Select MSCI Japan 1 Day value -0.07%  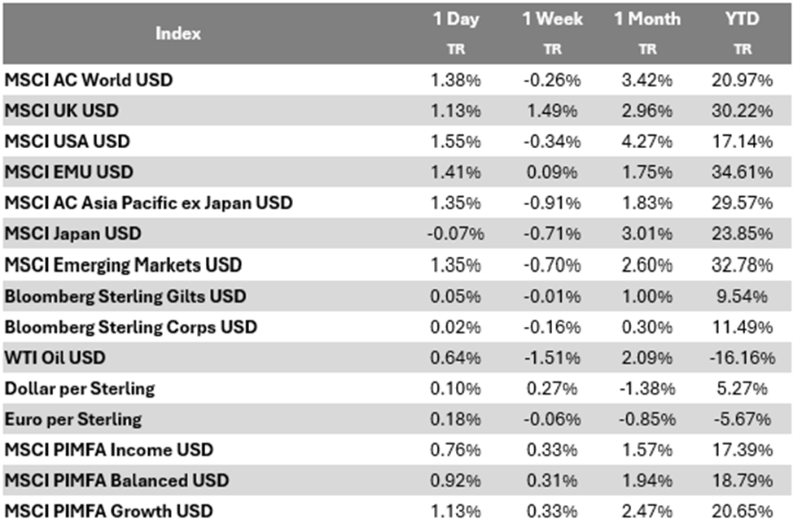click(454, 234)
